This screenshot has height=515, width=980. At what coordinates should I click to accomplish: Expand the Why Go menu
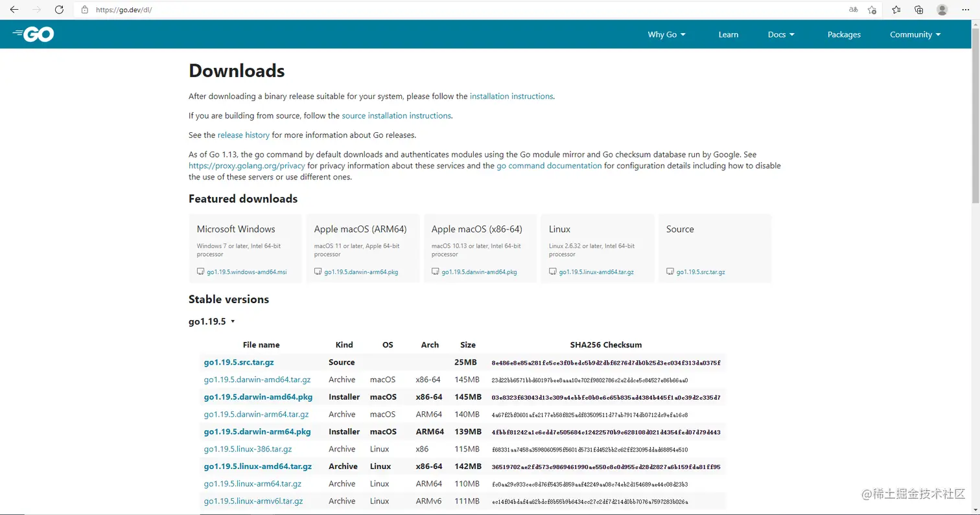[x=666, y=34]
